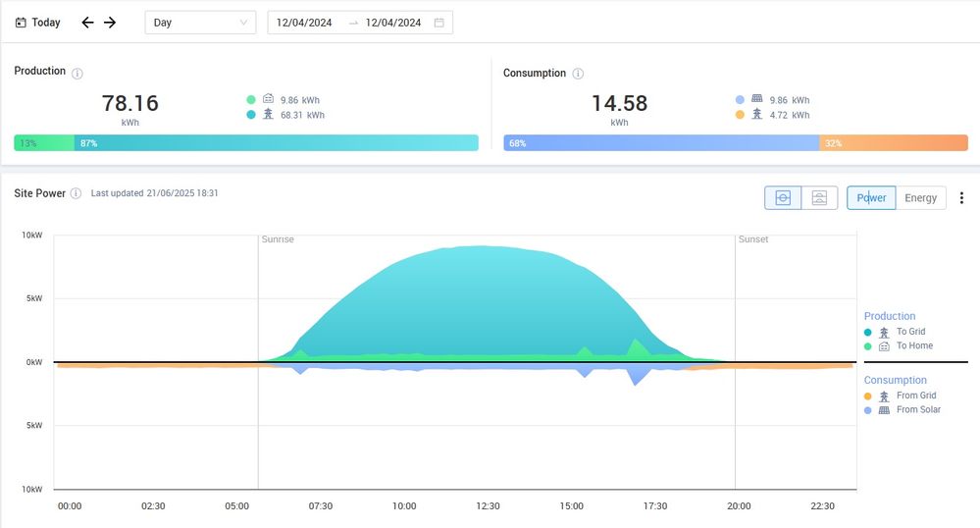
Task: Switch to the Power tab
Action: click(871, 198)
